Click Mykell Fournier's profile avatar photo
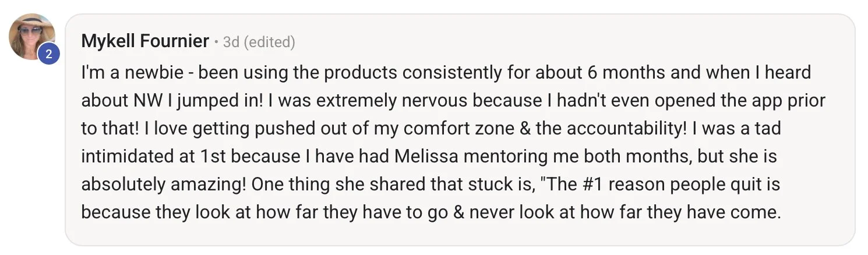 coord(31,36)
